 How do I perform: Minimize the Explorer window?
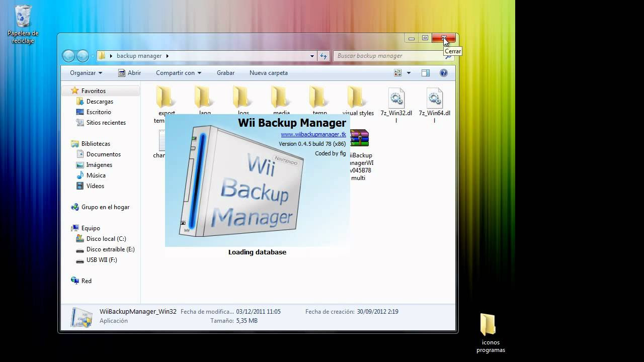click(x=412, y=38)
